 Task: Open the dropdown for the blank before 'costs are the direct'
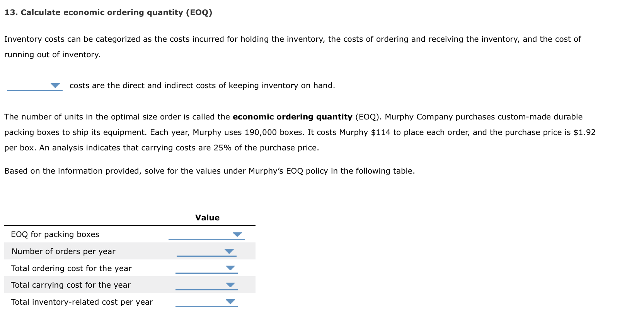(55, 85)
